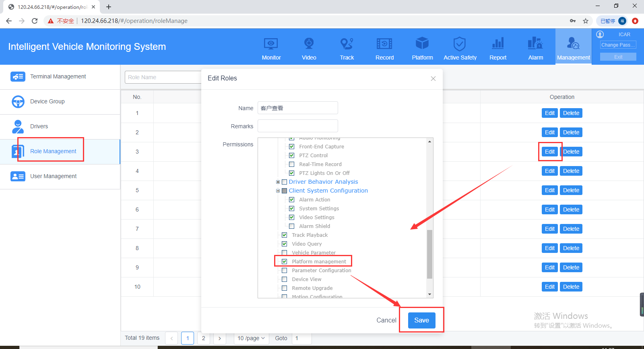Check the Alarm Shield permission
Image resolution: width=644 pixels, height=349 pixels.
tap(291, 226)
